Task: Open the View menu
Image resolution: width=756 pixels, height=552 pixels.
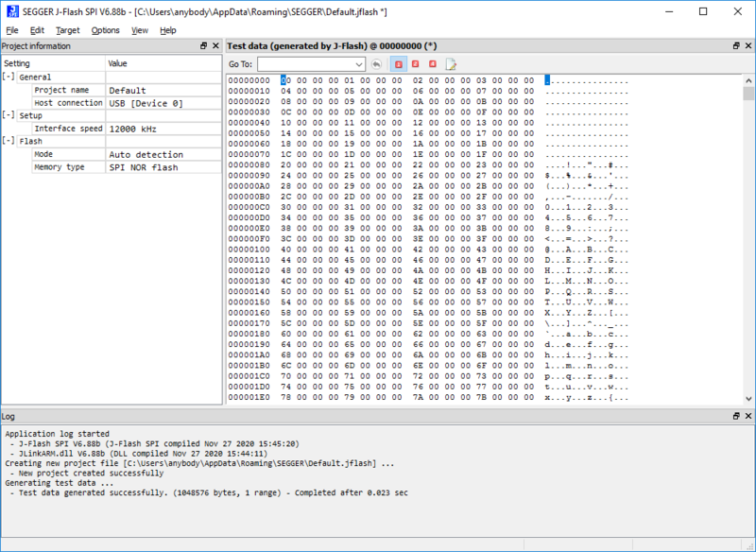Action: tap(138, 30)
